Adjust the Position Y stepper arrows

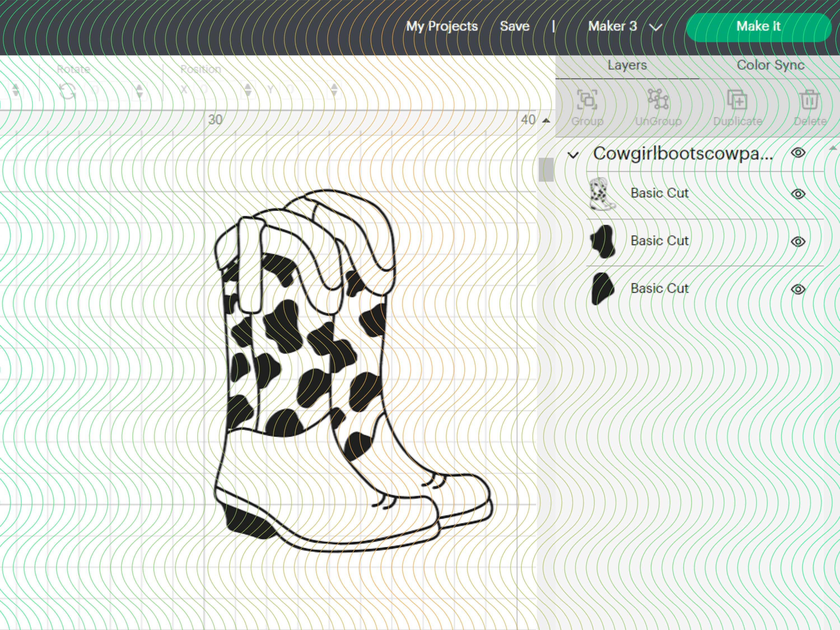[334, 90]
